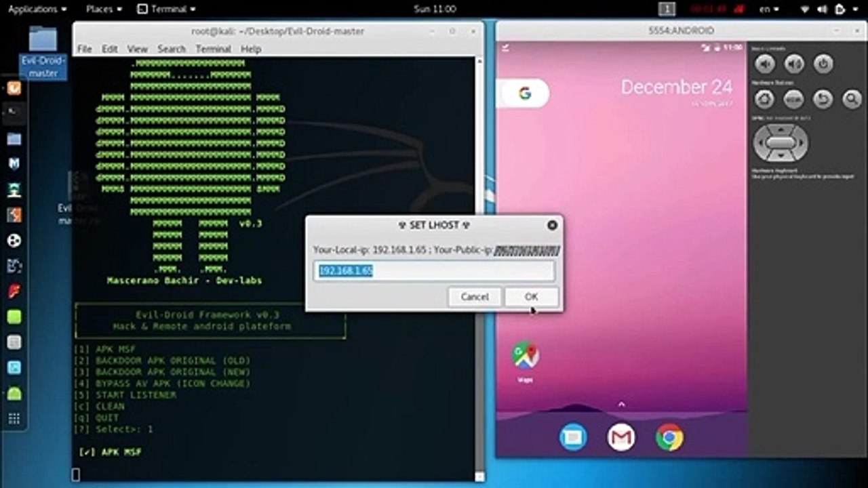
Task: Click the Android robot icon in dock
Action: (x=14, y=393)
